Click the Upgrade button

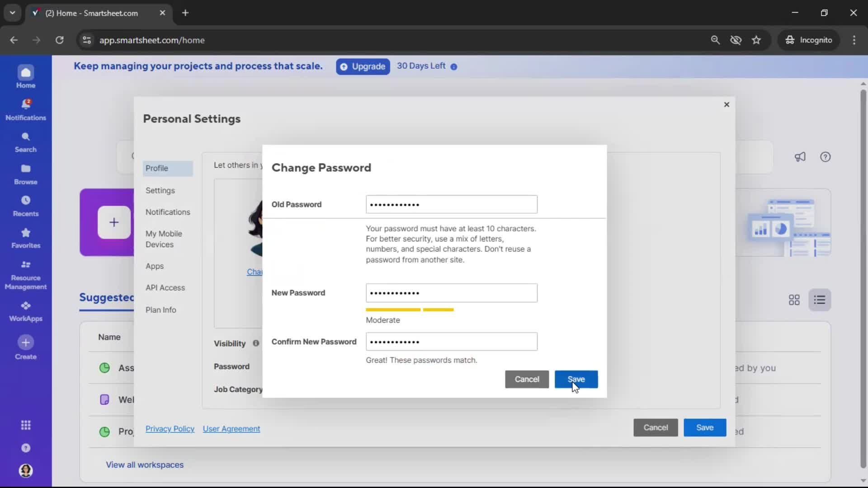[362, 66]
